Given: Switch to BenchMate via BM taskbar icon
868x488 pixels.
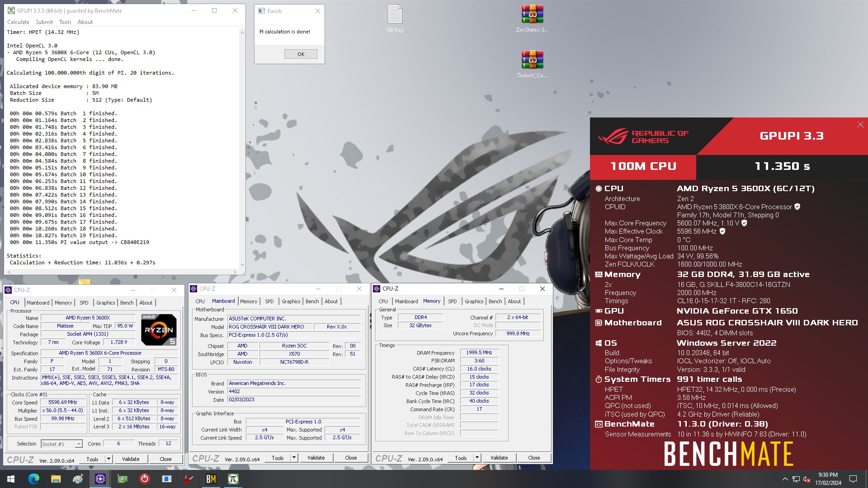Looking at the screenshot, I should pos(211,479).
